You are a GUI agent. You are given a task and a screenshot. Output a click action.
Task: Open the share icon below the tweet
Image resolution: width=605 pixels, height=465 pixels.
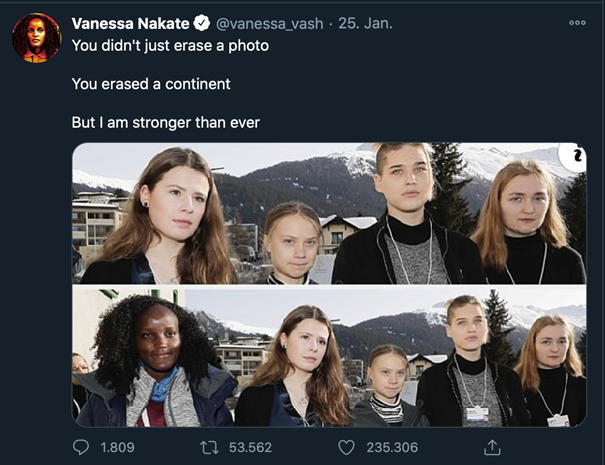(491, 447)
